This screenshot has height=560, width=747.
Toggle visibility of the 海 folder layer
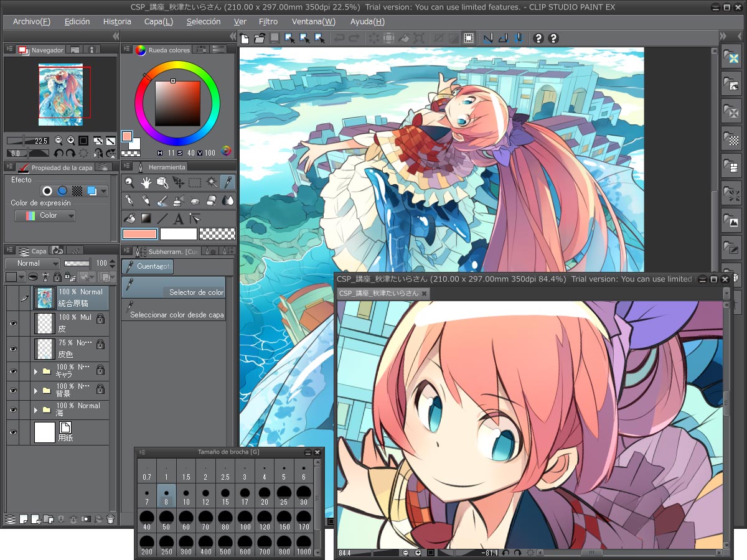[x=12, y=410]
